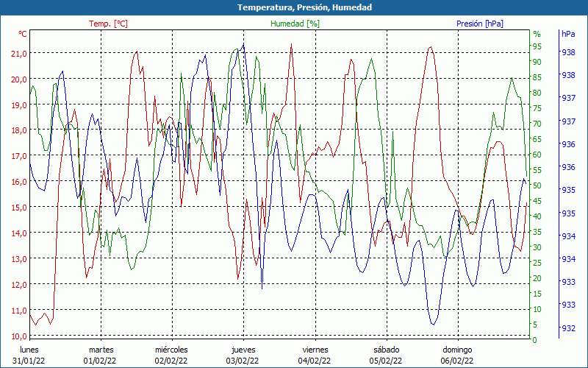This screenshot has width=588, height=368.
Task: Click the 45 humidity axis value
Action: tap(537, 201)
